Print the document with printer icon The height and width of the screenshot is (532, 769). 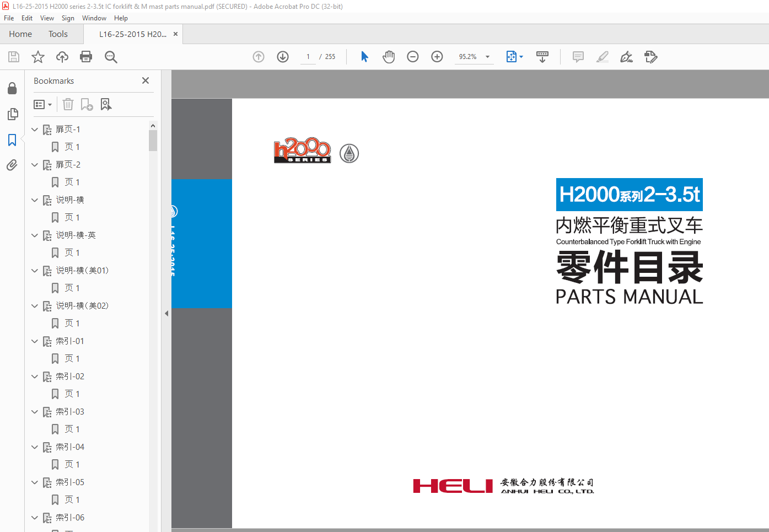tap(86, 57)
